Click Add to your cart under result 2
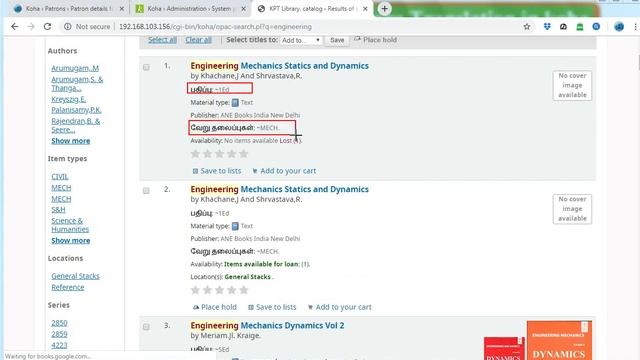The image size is (640, 360). point(340,307)
